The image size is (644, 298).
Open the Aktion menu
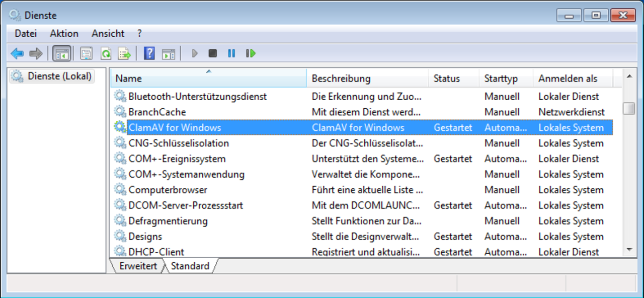(64, 34)
